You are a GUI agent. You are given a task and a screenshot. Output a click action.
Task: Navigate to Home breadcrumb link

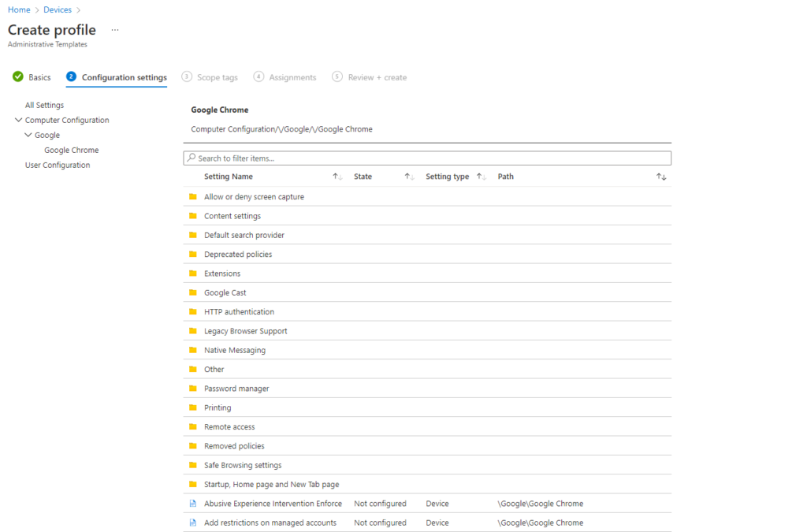19,9
